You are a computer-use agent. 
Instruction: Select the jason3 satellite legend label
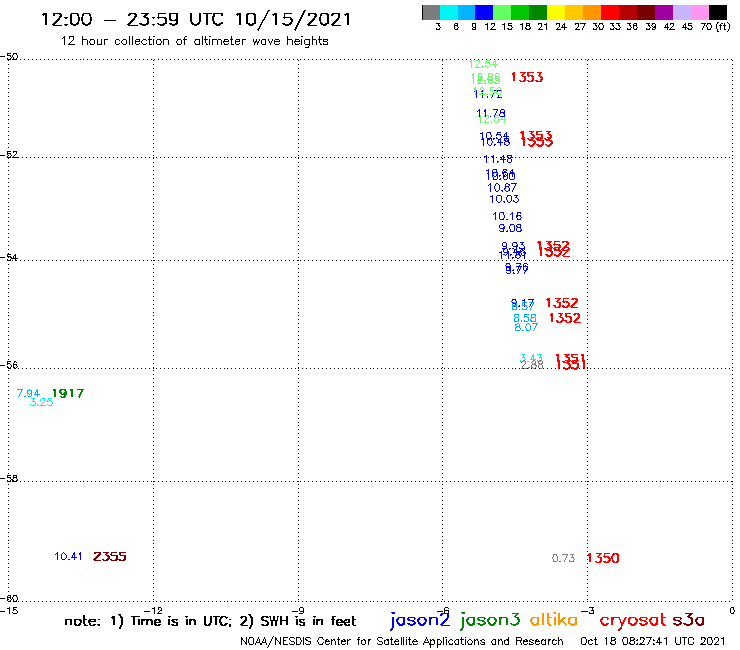coord(490,620)
